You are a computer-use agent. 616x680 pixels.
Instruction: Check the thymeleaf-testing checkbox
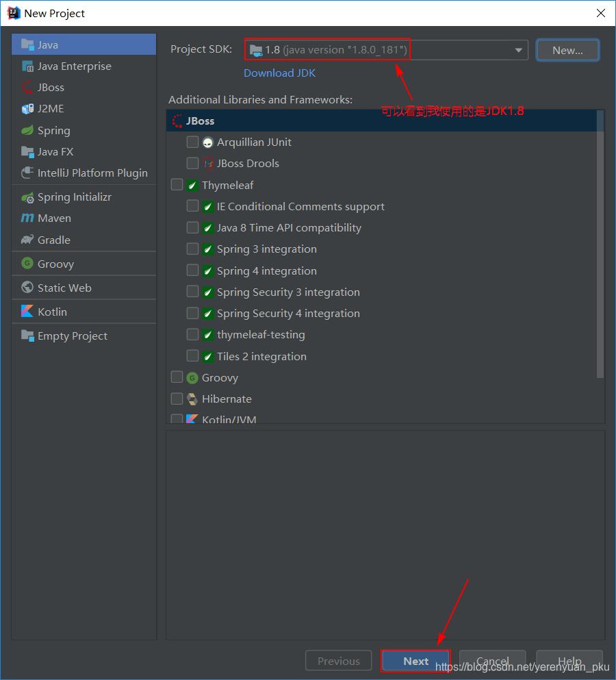(192, 334)
